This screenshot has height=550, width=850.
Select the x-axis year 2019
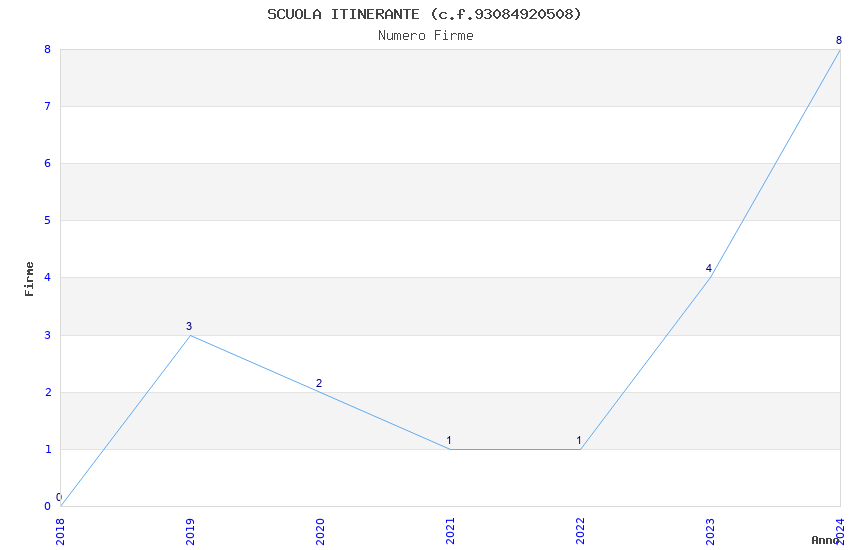[190, 532]
